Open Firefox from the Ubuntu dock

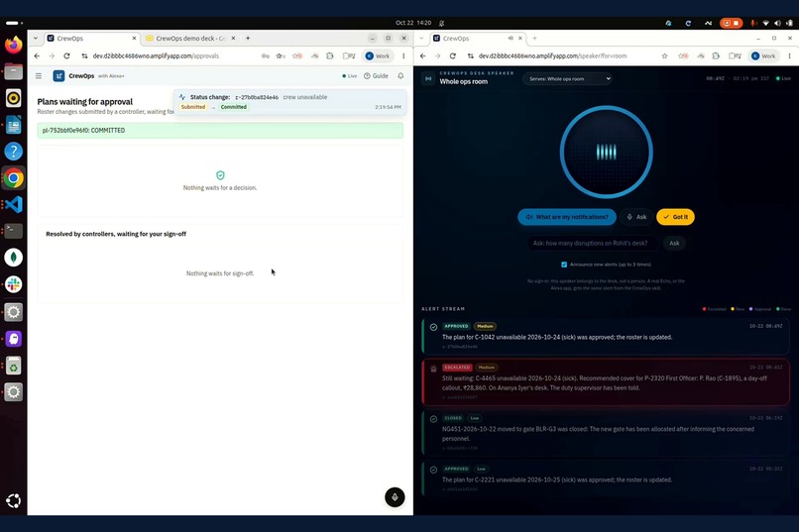click(14, 45)
